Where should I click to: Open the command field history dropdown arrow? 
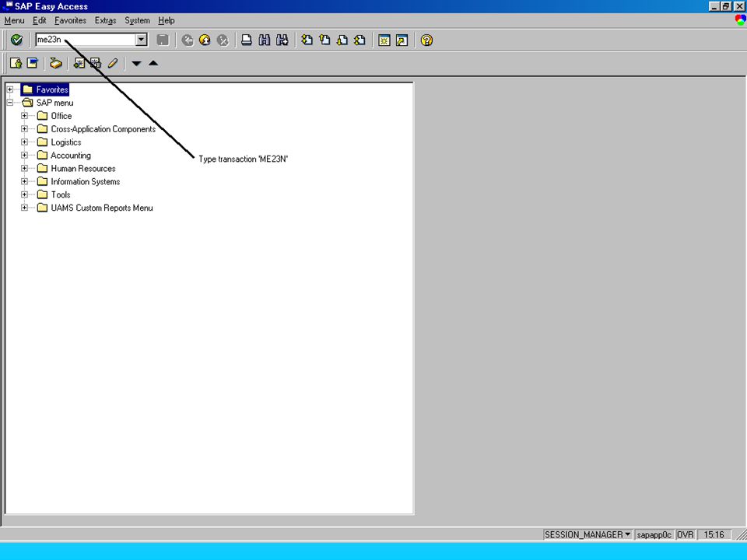point(141,40)
